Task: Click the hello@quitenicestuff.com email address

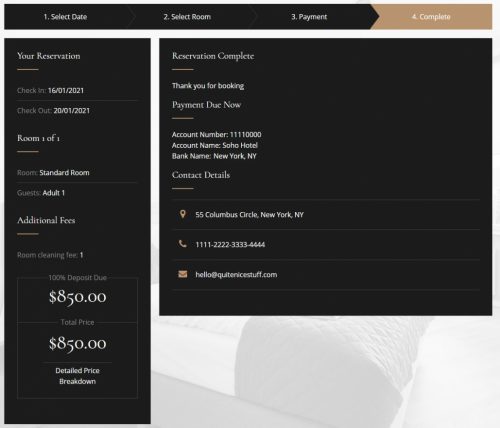Action: (236, 275)
